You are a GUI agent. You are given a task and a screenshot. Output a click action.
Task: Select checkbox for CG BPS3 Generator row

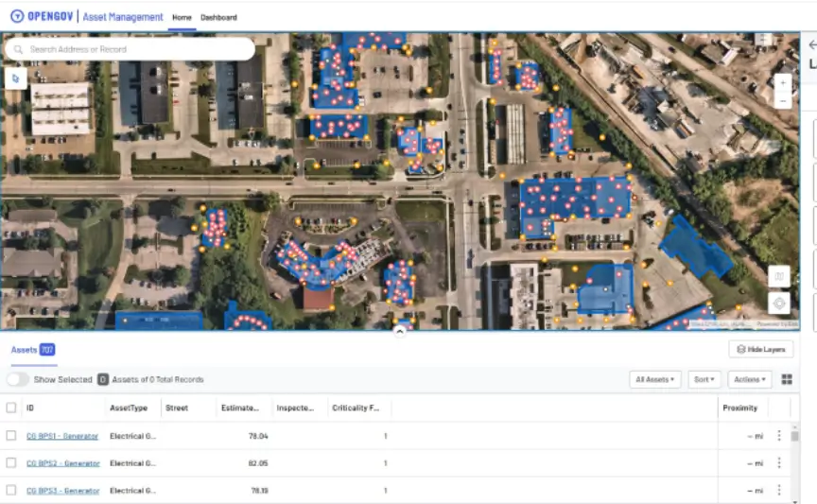tap(11, 490)
